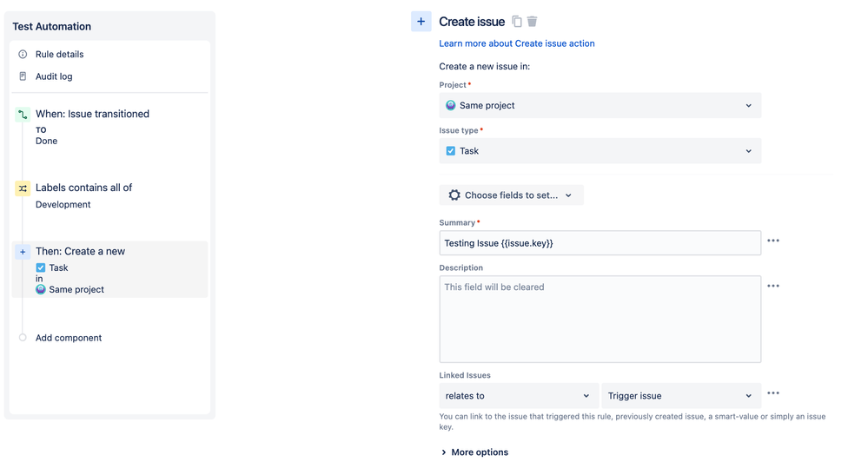The width and height of the screenshot is (868, 462).
Task: Click Choose fields to set button
Action: pyautogui.click(x=511, y=195)
